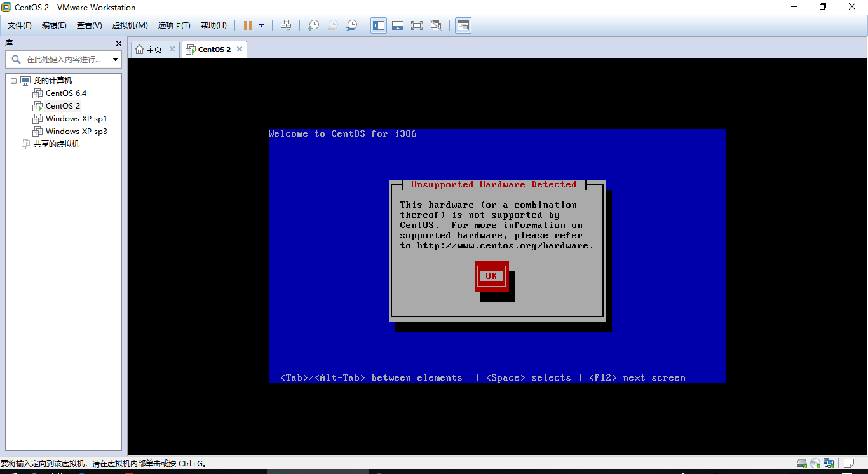Viewport: 868px width, 474px height.
Task: Click the hard disk status icon
Action: click(x=802, y=463)
